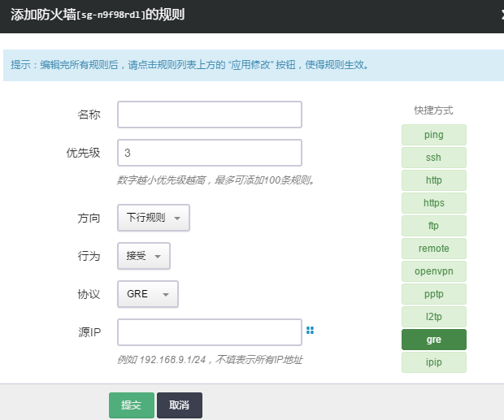Expand the action dropdown showing 接受

[x=144, y=256]
